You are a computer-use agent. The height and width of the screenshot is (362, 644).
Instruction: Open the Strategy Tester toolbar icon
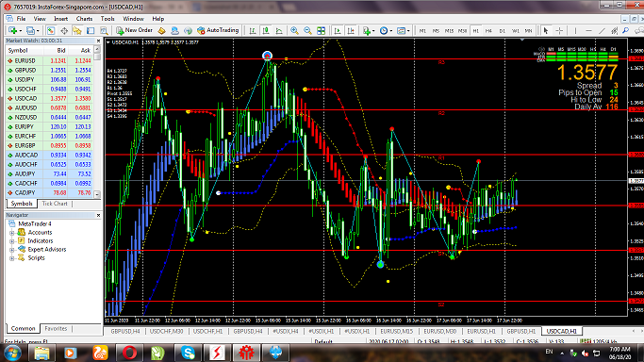click(104, 30)
